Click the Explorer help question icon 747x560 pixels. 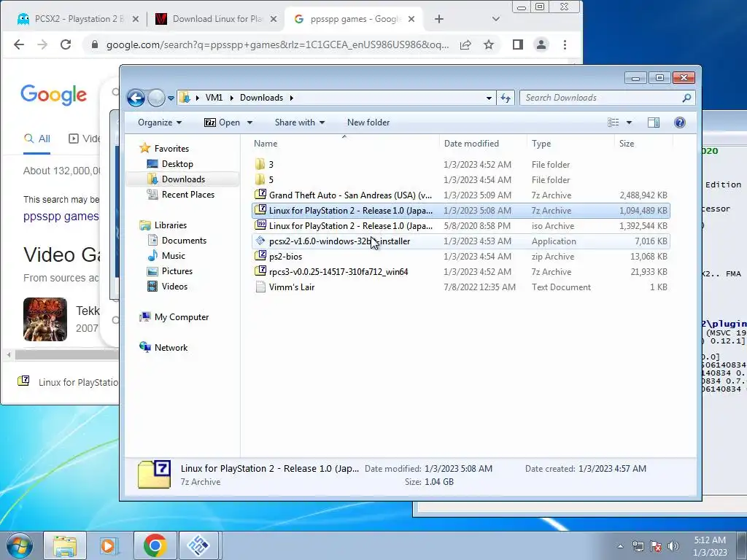tap(680, 122)
